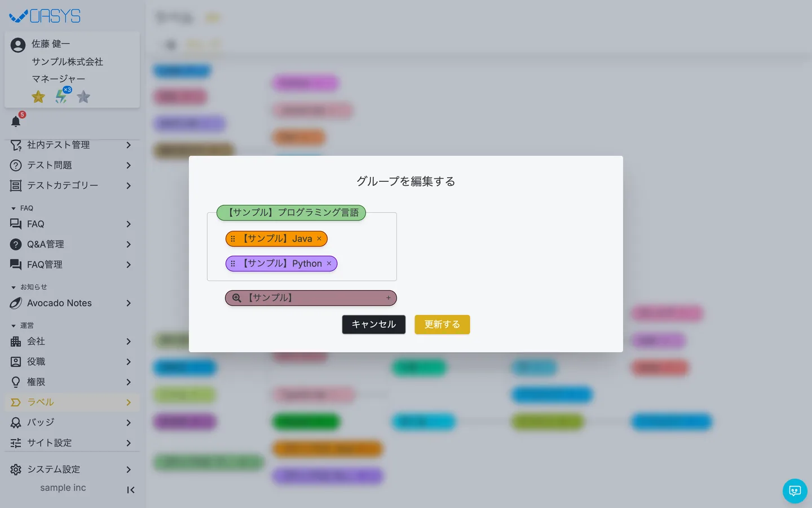Click the 【サンプル】Python label chip
The image size is (812, 508).
[281, 264]
